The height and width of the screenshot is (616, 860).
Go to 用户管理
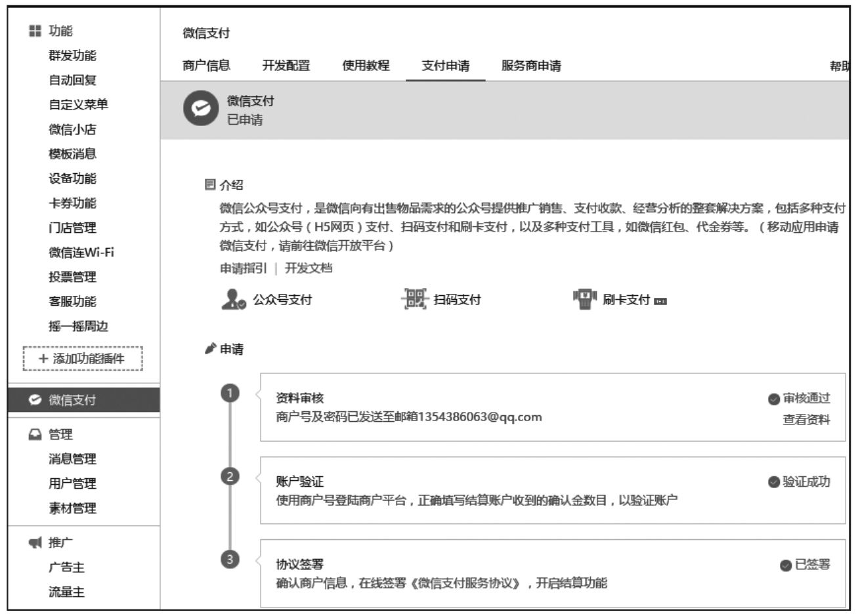72,483
